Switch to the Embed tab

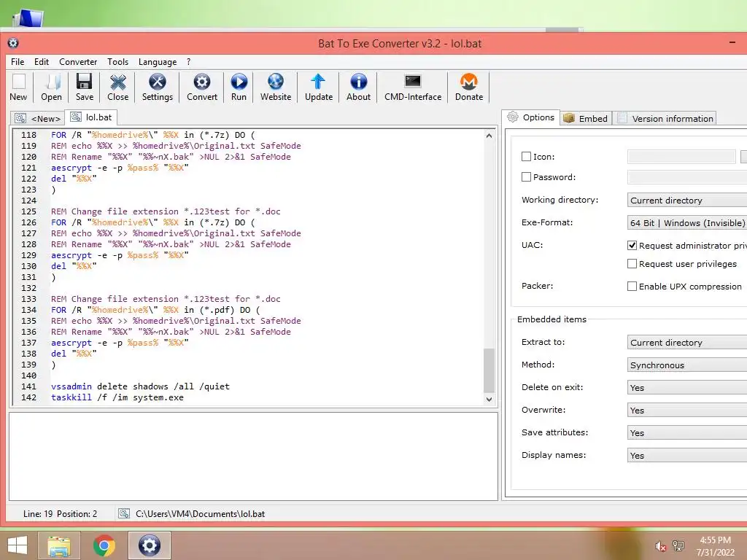point(586,118)
